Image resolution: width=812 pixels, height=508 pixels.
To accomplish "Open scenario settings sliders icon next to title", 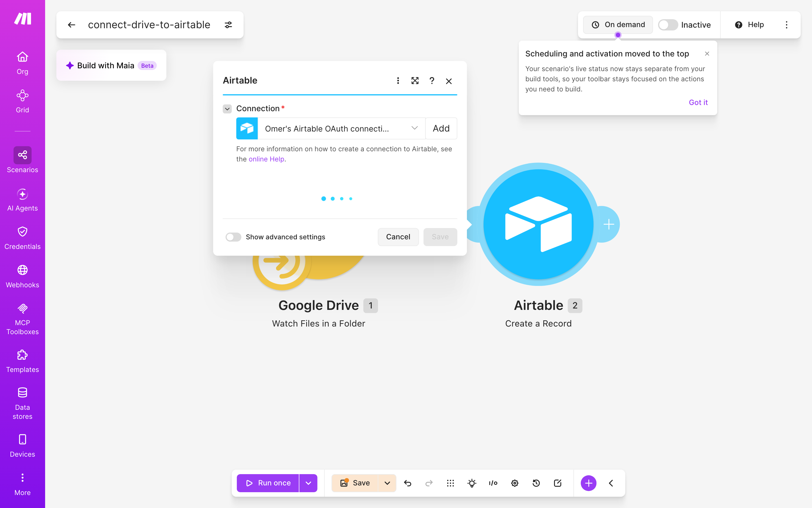I will pos(228,25).
